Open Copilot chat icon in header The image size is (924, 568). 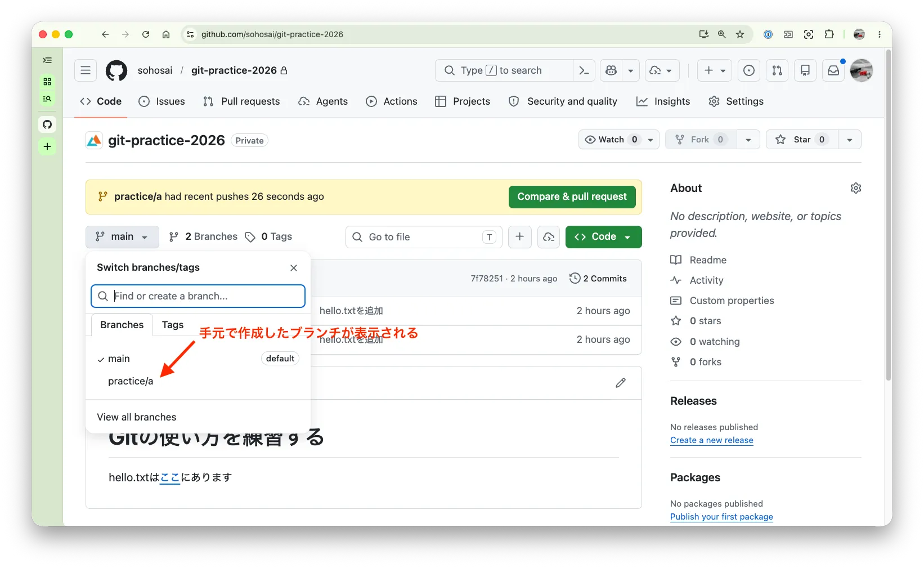coord(611,70)
